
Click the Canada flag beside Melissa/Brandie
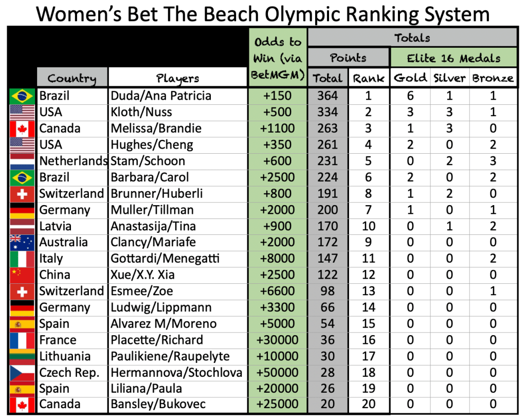[x=22, y=129]
